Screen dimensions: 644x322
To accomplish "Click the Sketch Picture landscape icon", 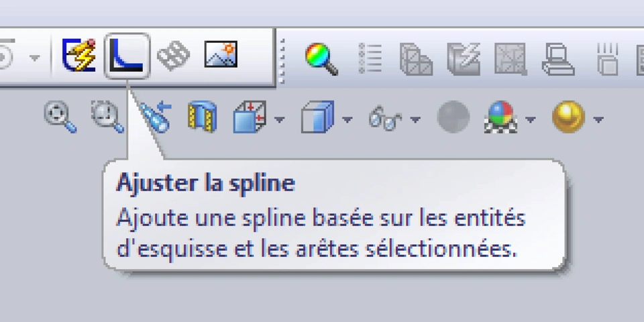I will tap(221, 56).
